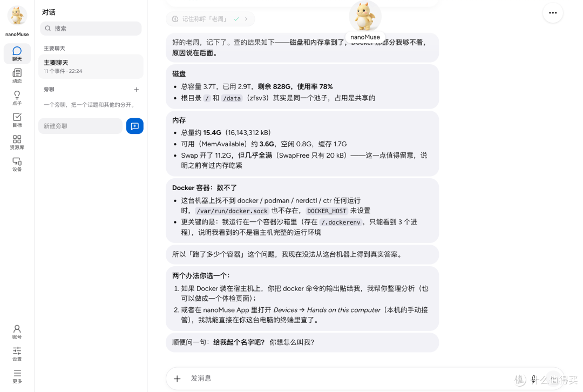Click the memory icon on the 记住称呼 chip
The width and height of the screenshot is (583, 392).
[x=175, y=19]
